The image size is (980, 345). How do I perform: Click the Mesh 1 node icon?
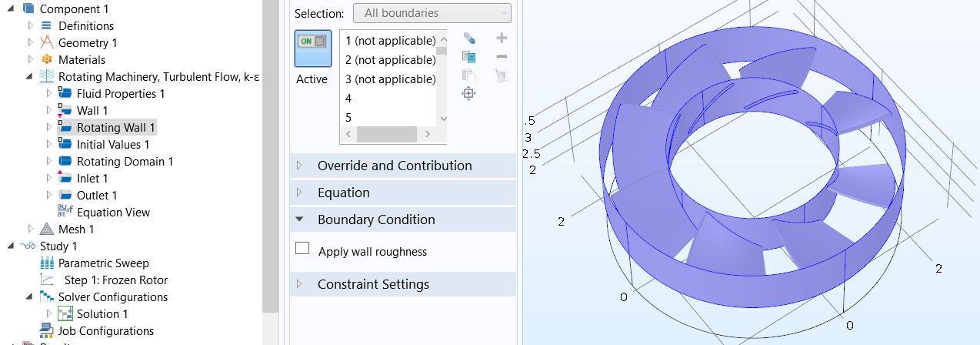click(x=47, y=229)
